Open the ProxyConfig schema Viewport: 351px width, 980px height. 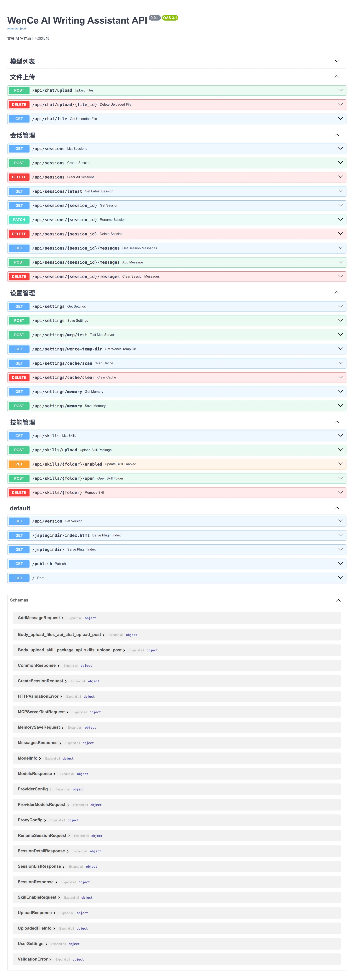(x=30, y=820)
